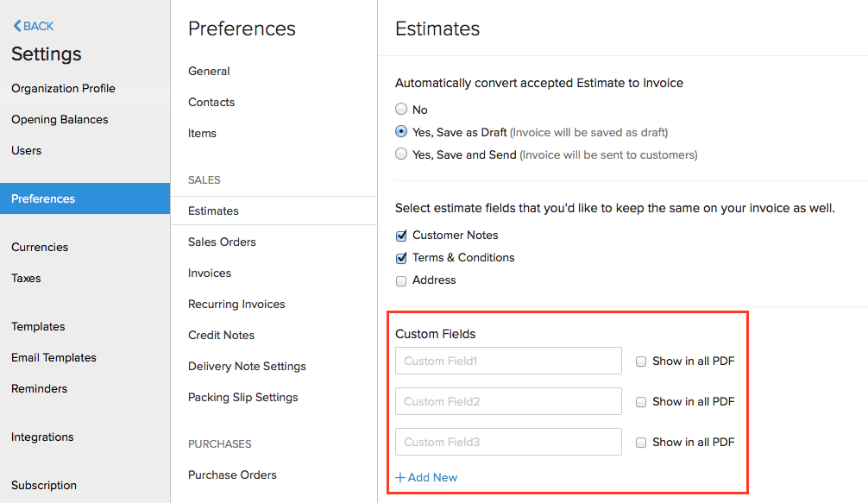Open Recurring Invoices preferences
This screenshot has width=868, height=503.
(x=236, y=304)
